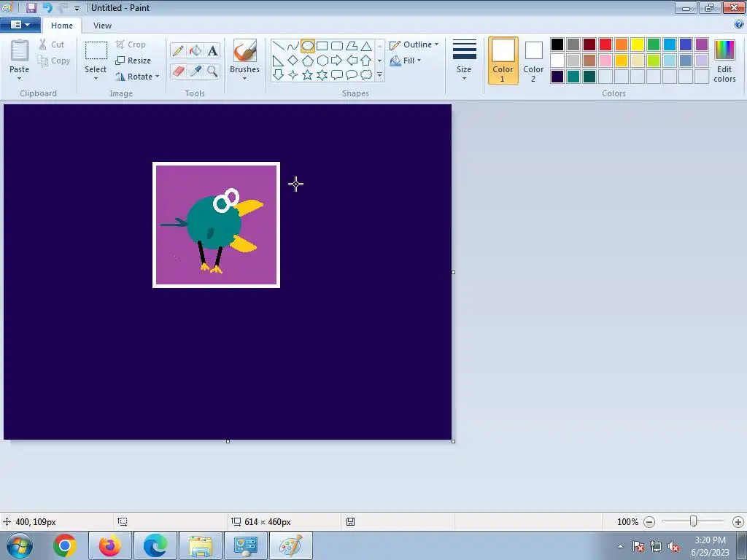Open File Explorer from taskbar
This screenshot has height=560, width=747.
(201, 545)
